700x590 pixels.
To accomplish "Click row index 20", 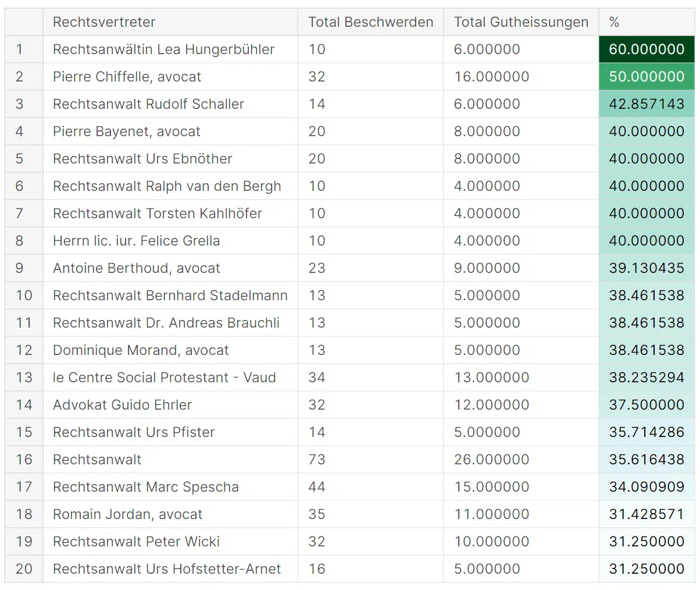I will point(24,569).
